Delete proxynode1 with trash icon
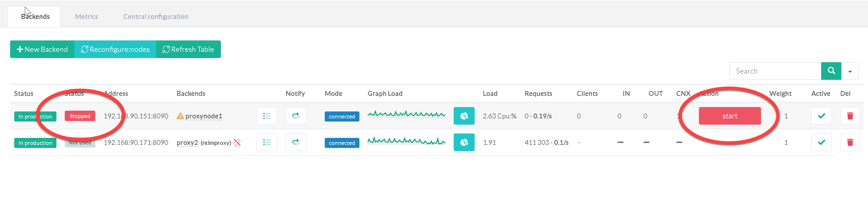Viewport: 868px width, 198px height. 850,116
